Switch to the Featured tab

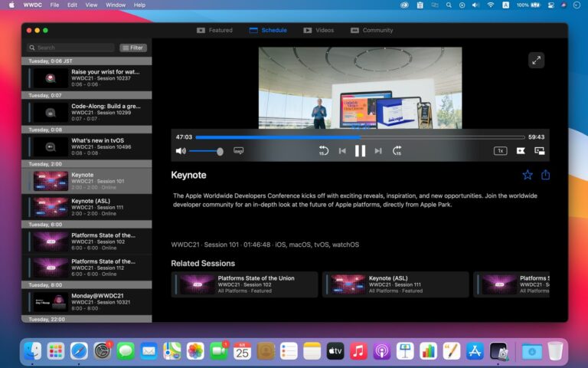coord(214,30)
